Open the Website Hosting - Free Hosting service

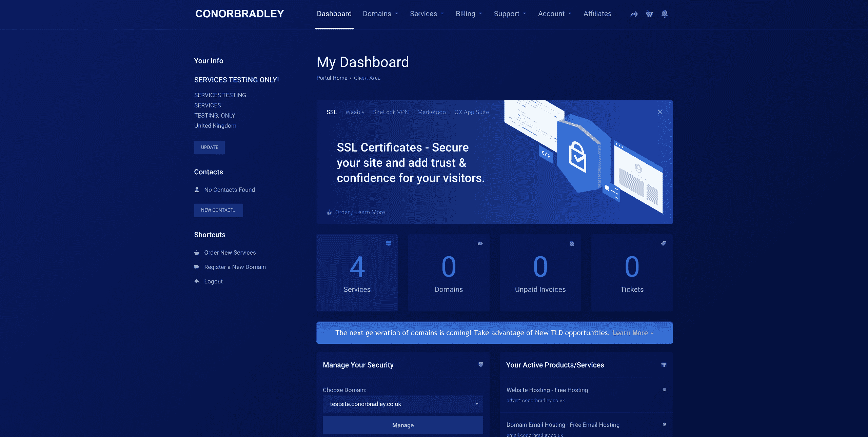[x=547, y=390]
